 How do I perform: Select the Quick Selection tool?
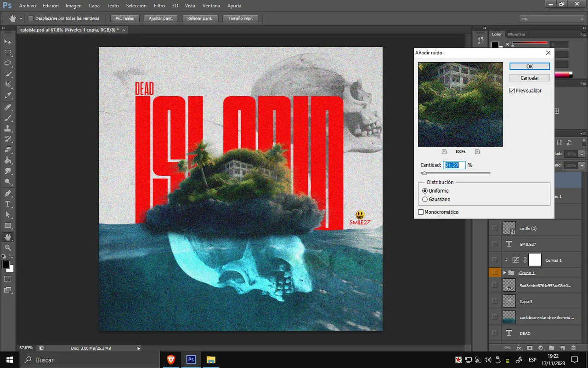(8, 74)
